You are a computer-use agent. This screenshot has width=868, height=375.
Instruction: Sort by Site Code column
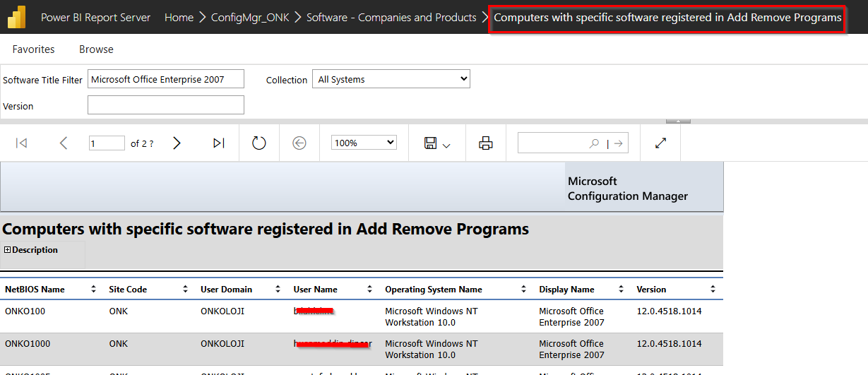tap(186, 290)
